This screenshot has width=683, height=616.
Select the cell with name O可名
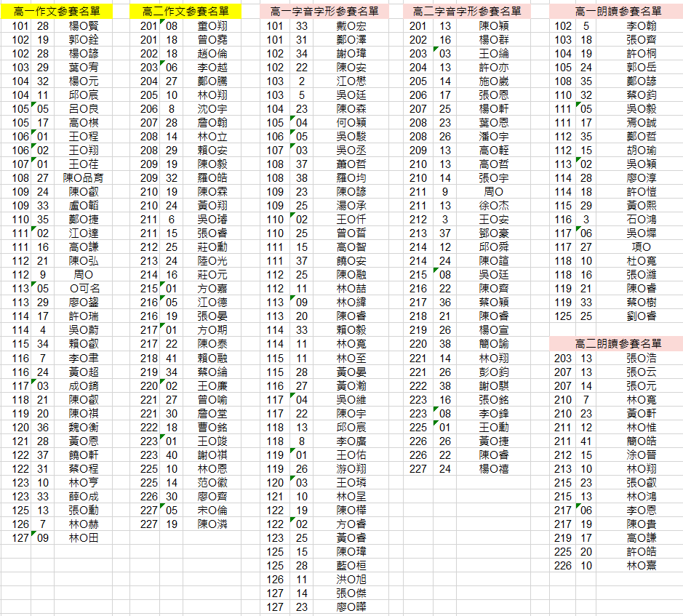pos(83,289)
